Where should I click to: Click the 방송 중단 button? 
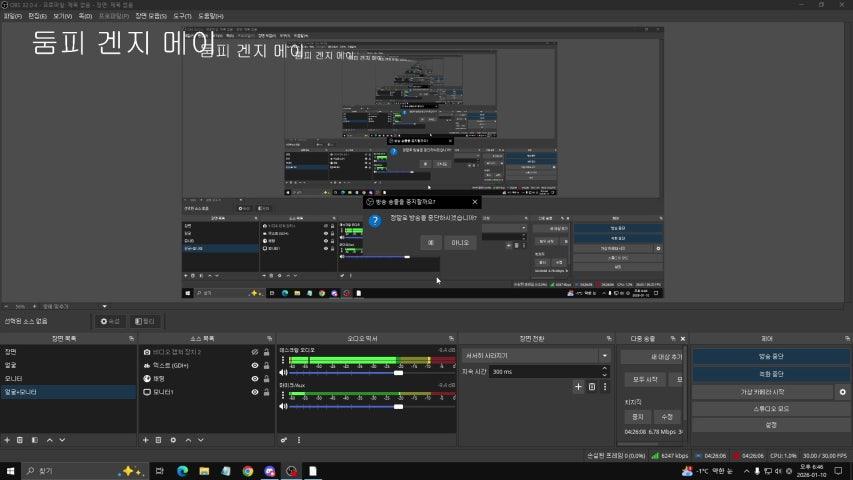pyautogui.click(x=772, y=356)
